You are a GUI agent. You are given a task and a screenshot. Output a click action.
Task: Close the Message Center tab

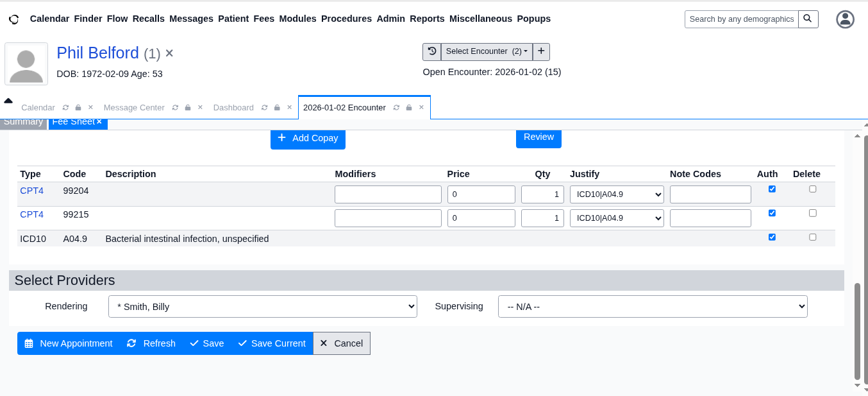pyautogui.click(x=200, y=108)
